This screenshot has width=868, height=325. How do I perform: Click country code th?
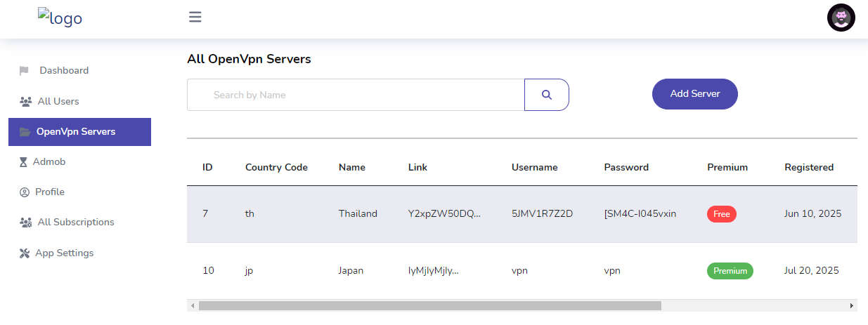(x=250, y=214)
